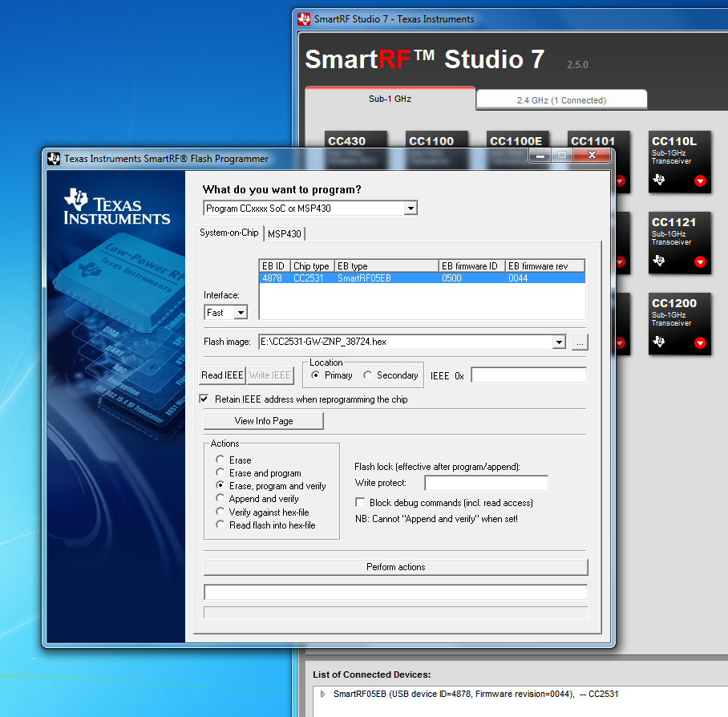Click the CC1121 device red download arrow

point(700,262)
